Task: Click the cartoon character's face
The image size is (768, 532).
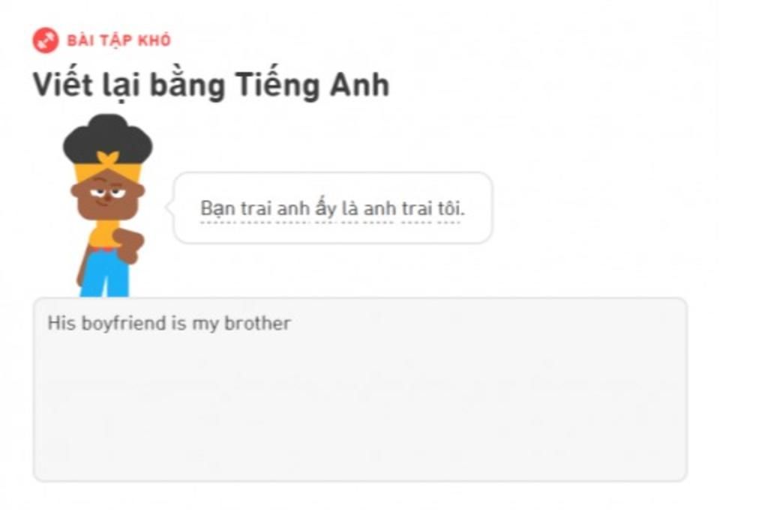Action: click(108, 194)
